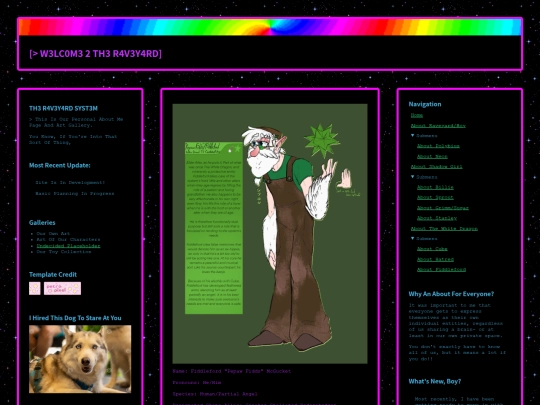Screen dimensions: 540x405
Task: Click the W3LC0M3 2 TH3 R4V3Y4RD site title
Action: click(95, 54)
